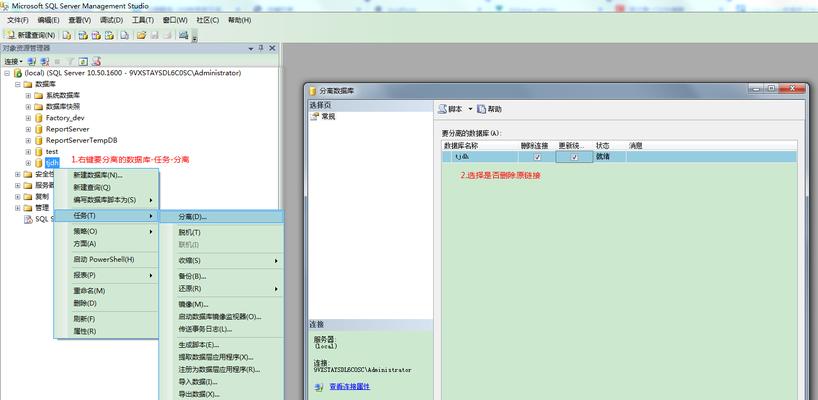Open the 帮助(H) menu in menu bar
The width and height of the screenshot is (818, 400).
[x=239, y=20]
